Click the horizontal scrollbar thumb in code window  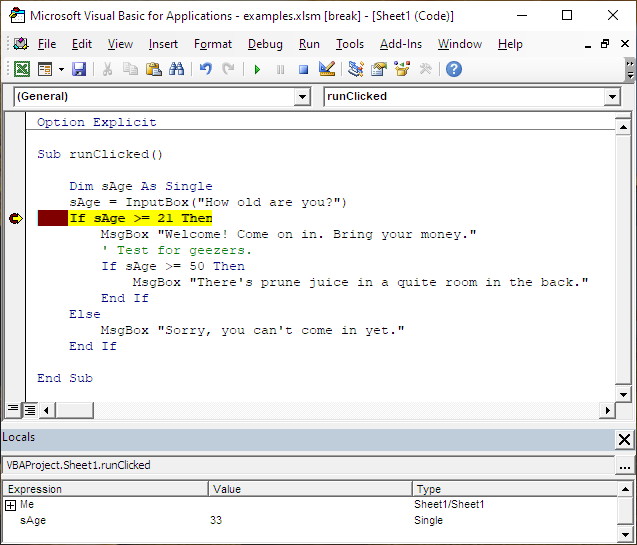[x=74, y=410]
